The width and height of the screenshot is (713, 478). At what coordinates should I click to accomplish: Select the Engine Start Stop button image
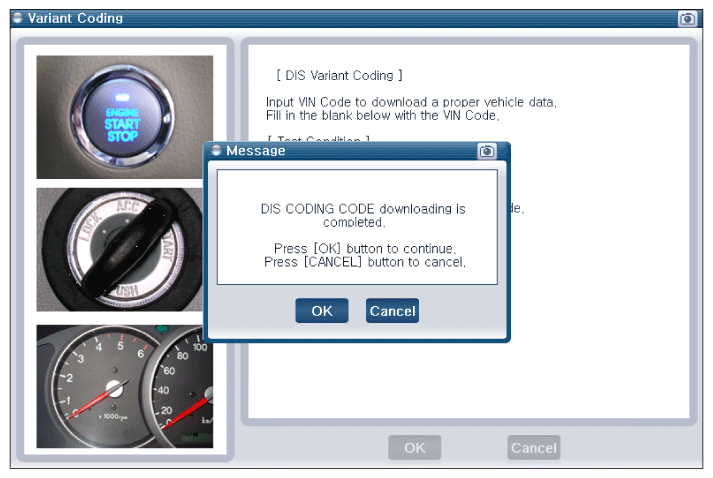124,117
